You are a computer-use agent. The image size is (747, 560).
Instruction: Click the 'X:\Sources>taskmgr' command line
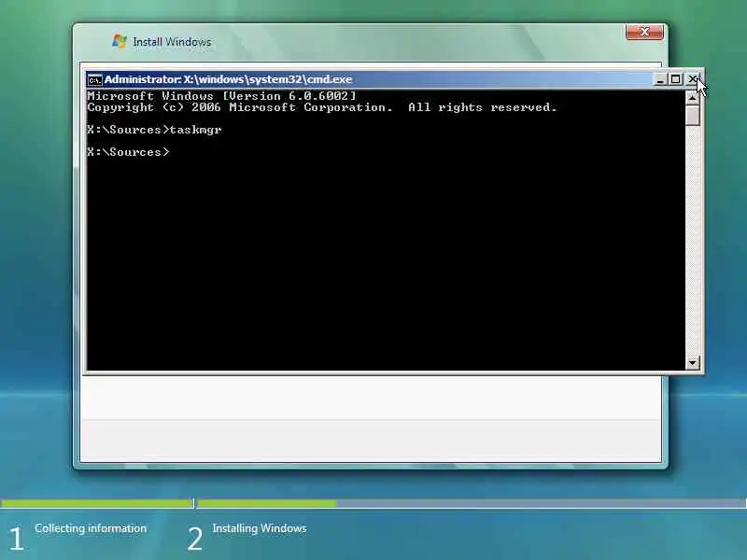[154, 130]
